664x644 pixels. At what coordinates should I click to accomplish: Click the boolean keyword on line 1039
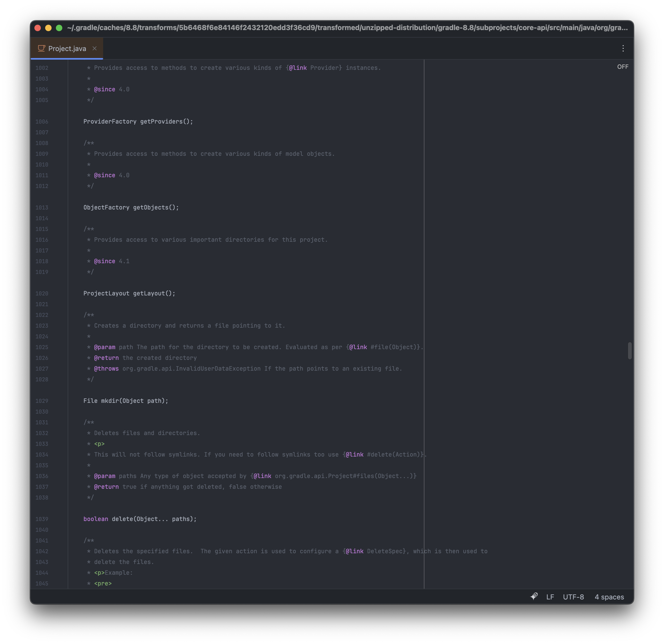coord(96,519)
